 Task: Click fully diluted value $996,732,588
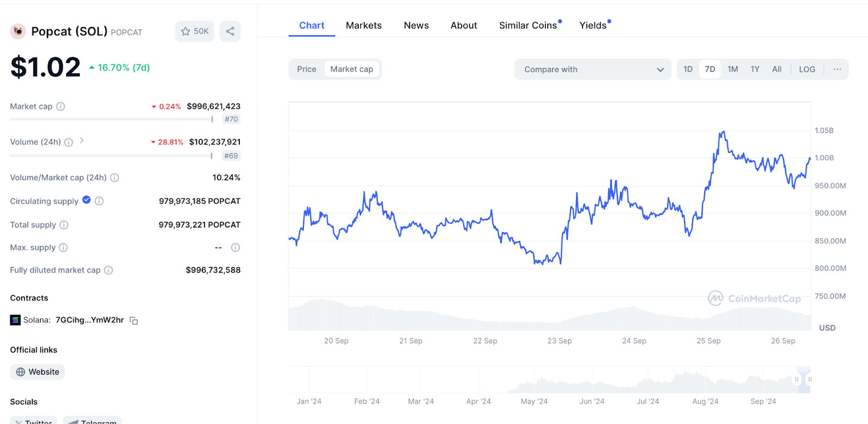click(213, 270)
